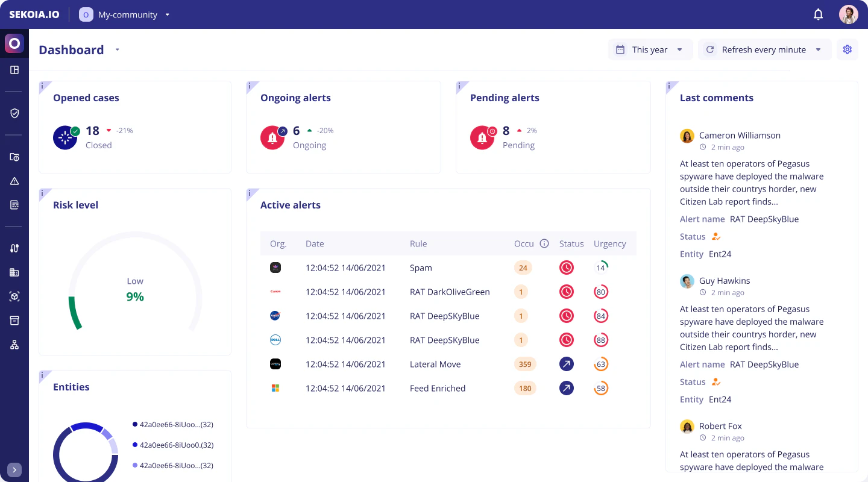The width and height of the screenshot is (868, 482).
Task: Open the caret next to the Dashboard title
Action: [117, 50]
